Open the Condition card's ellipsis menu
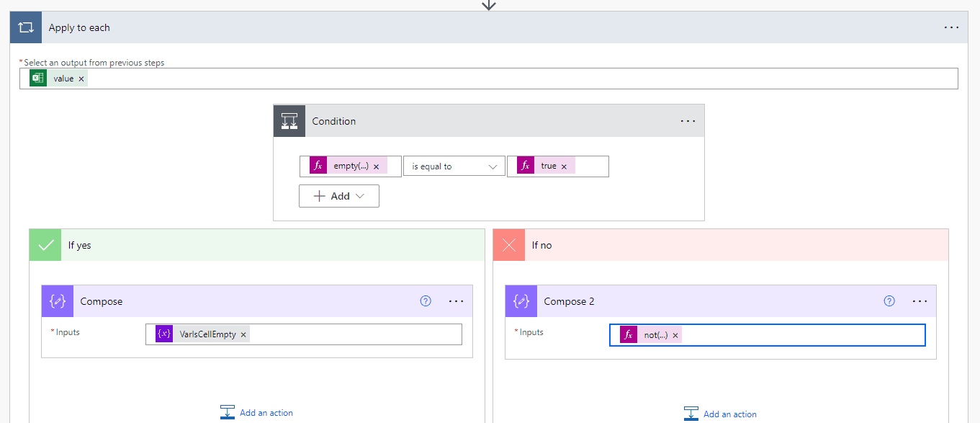Screen dimensions: 980x423 tap(688, 120)
